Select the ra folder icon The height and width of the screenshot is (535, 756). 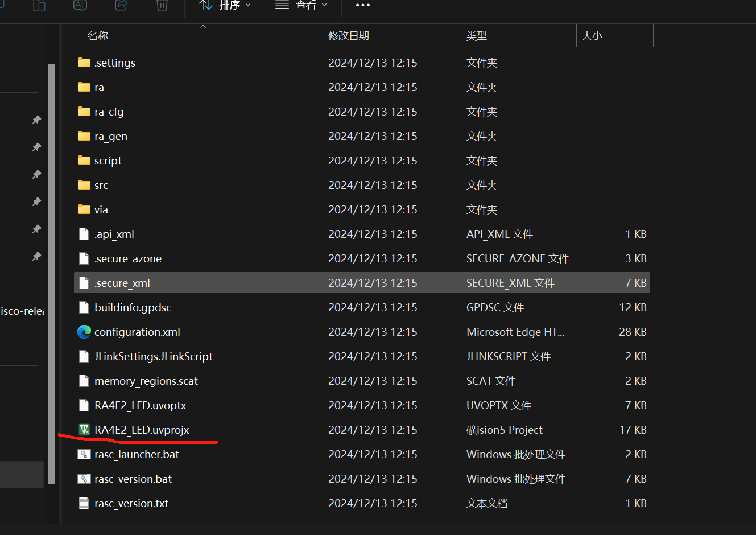[x=84, y=87]
